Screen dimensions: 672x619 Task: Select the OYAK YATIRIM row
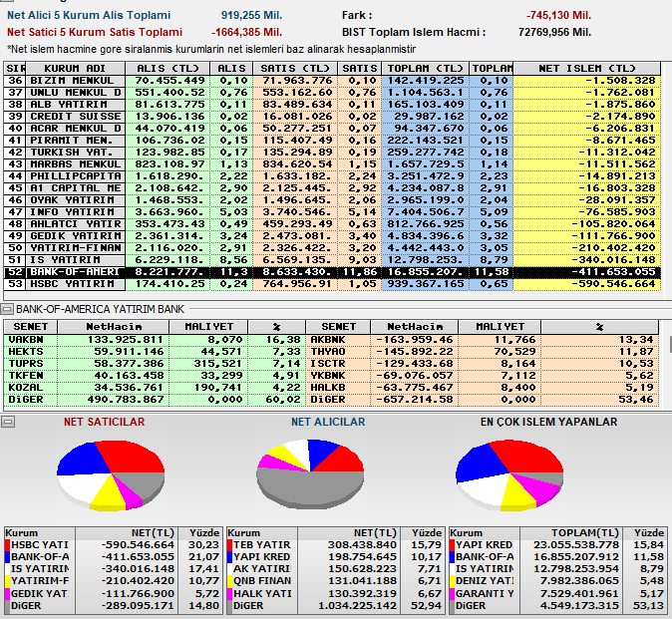coord(332,200)
